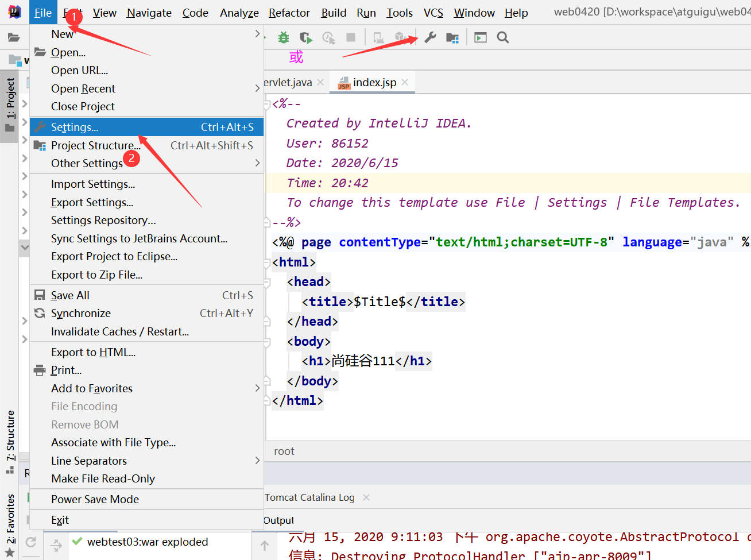
Task: Select Settings... in File menu
Action: [x=146, y=127]
